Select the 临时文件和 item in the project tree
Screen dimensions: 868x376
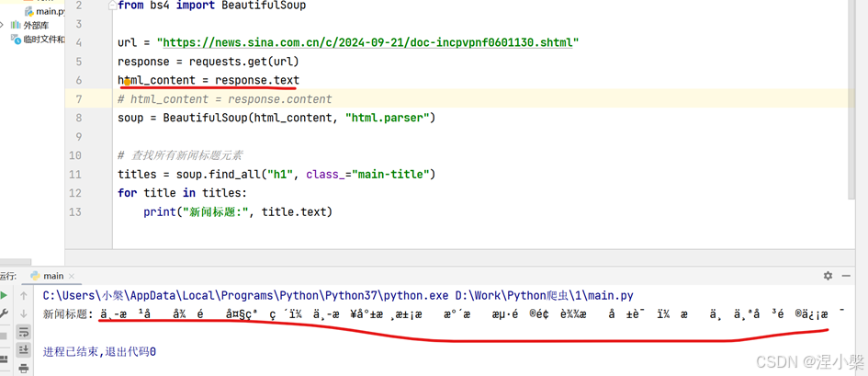[44, 39]
